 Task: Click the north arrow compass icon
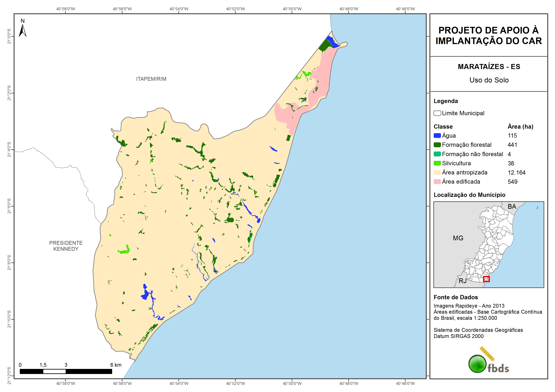click(22, 30)
